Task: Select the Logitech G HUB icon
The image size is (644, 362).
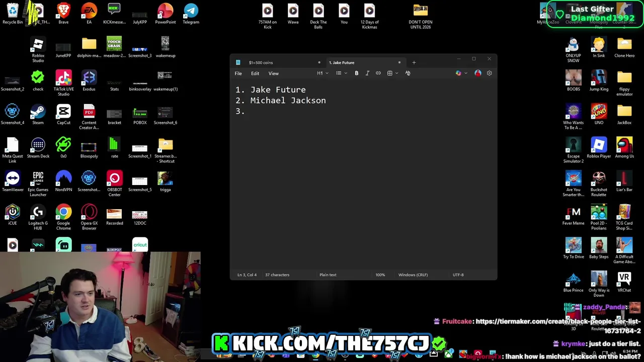Action: click(x=38, y=218)
